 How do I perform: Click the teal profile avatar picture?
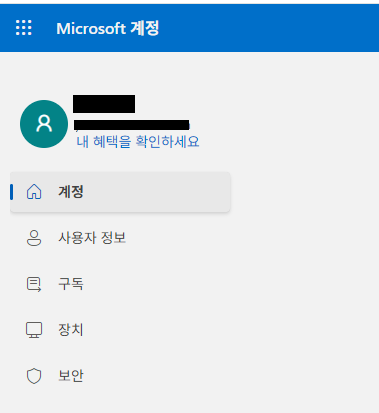point(44,124)
